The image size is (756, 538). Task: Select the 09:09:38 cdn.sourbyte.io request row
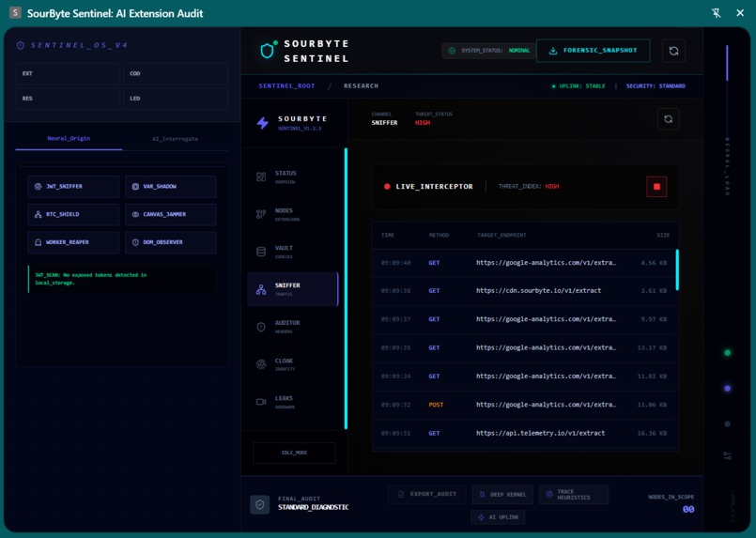(x=524, y=291)
